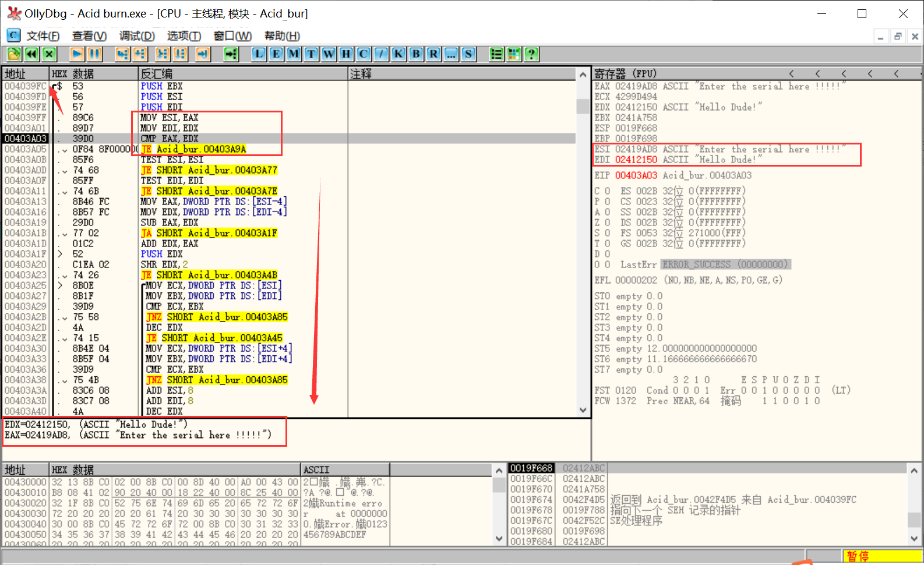
Task: Click the Execute Till Return icon
Action: [203, 54]
